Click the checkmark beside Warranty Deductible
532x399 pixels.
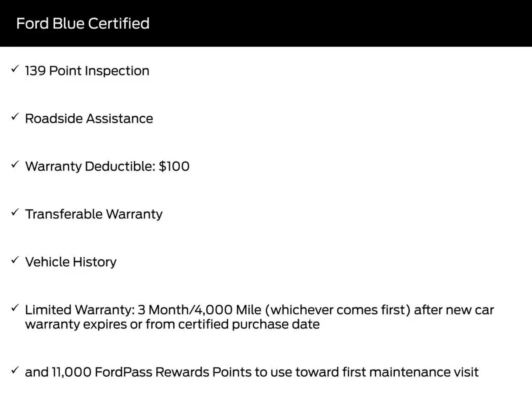15,165
